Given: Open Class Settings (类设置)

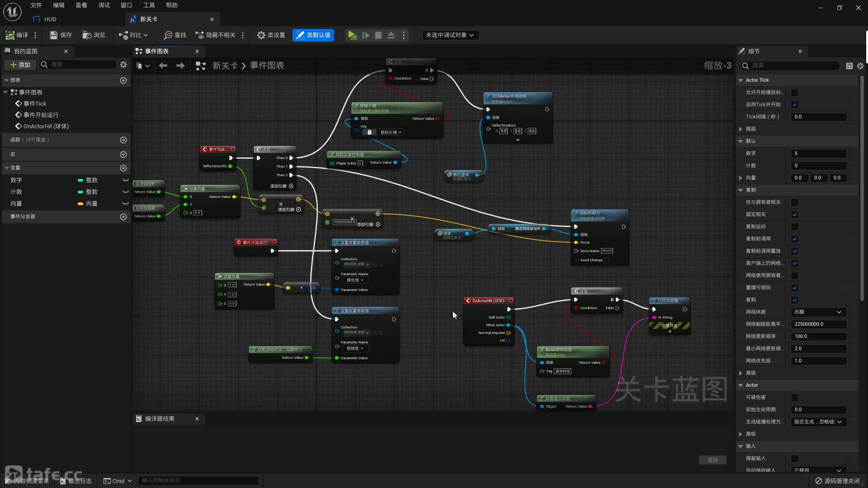Looking at the screenshot, I should click(x=271, y=35).
